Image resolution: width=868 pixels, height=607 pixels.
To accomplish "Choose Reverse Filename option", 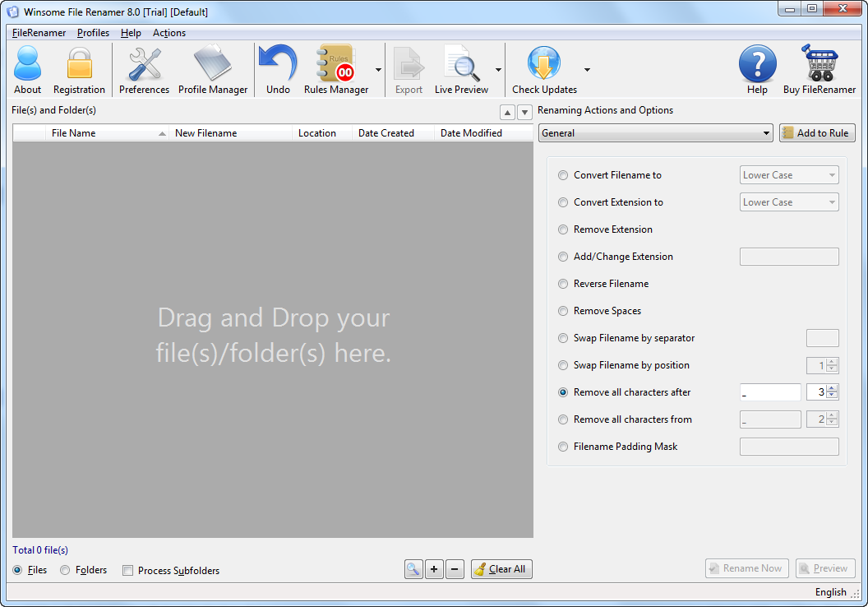I will 563,284.
